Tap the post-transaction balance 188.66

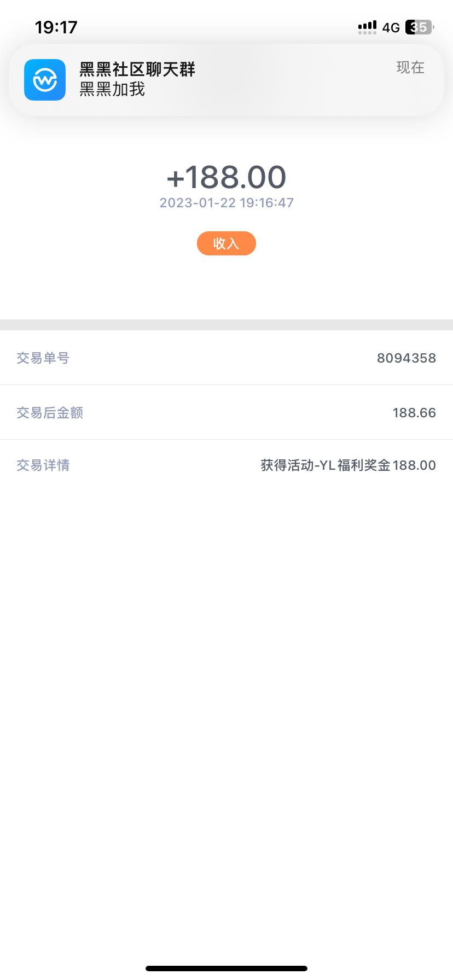click(414, 413)
